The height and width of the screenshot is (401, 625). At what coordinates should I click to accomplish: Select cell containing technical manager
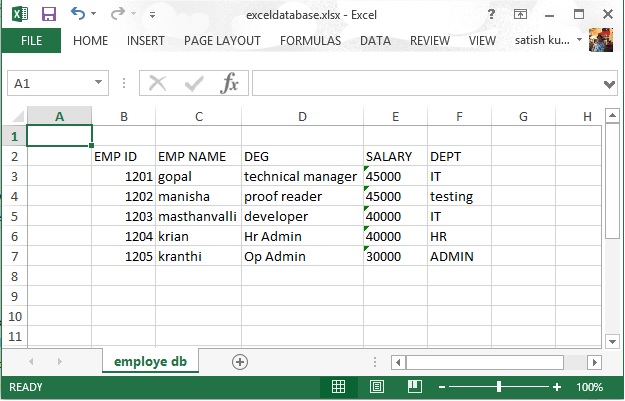click(x=301, y=176)
